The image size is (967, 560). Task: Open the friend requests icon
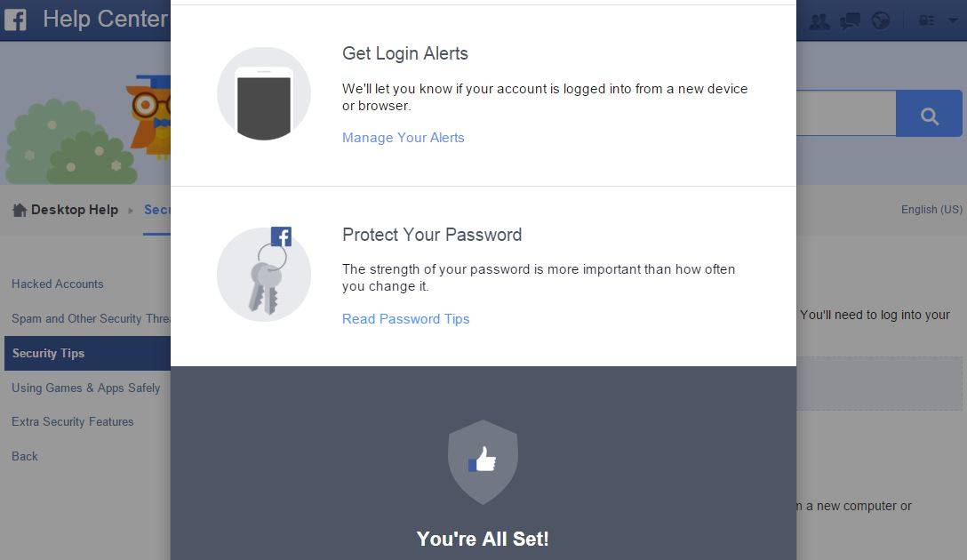coord(819,21)
